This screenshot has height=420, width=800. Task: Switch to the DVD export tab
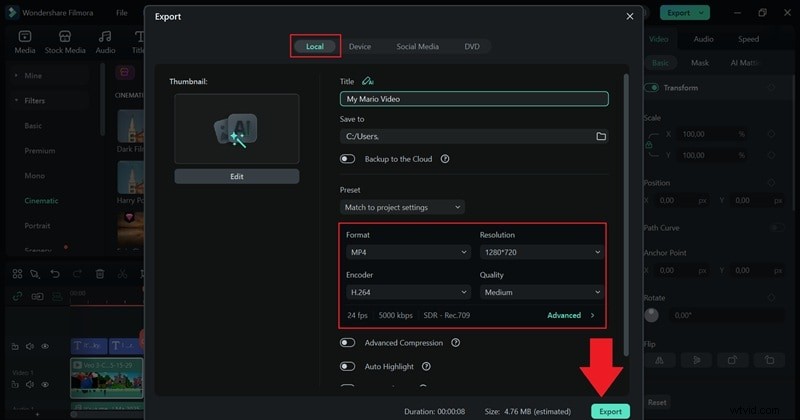point(472,46)
